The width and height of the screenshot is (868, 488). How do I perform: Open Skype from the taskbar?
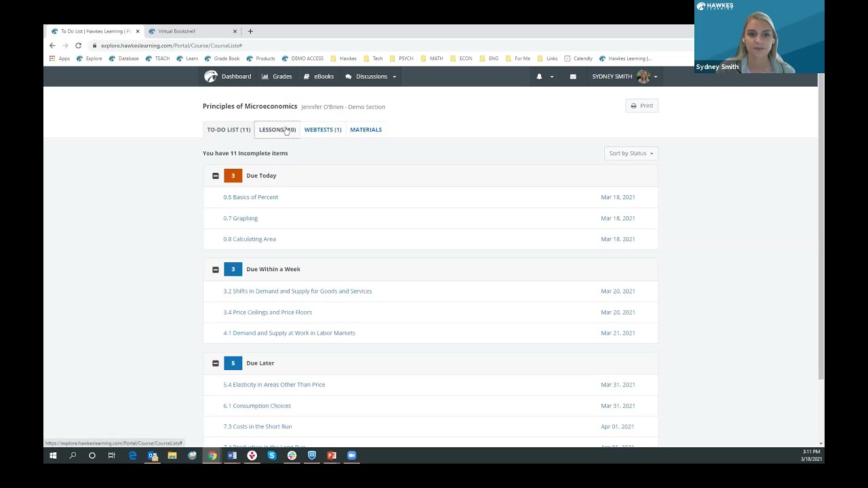tap(272, 455)
